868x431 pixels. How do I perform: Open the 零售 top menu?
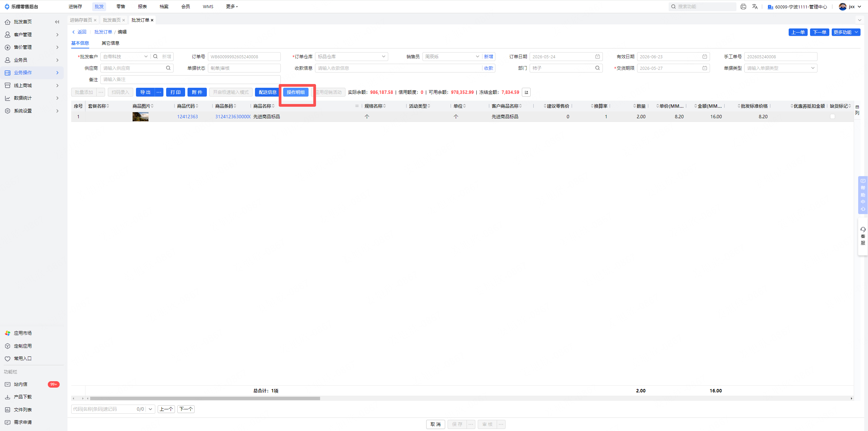pyautogui.click(x=121, y=6)
